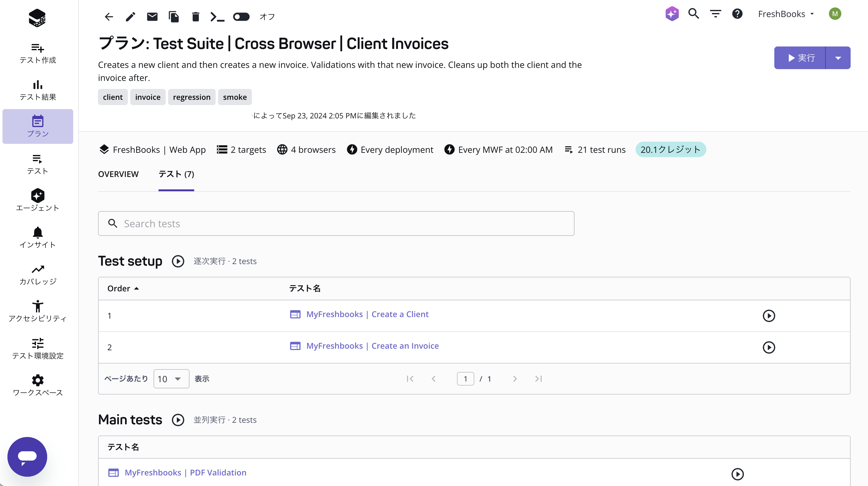Open help question mark icon
The image size is (868, 486).
(x=737, y=14)
